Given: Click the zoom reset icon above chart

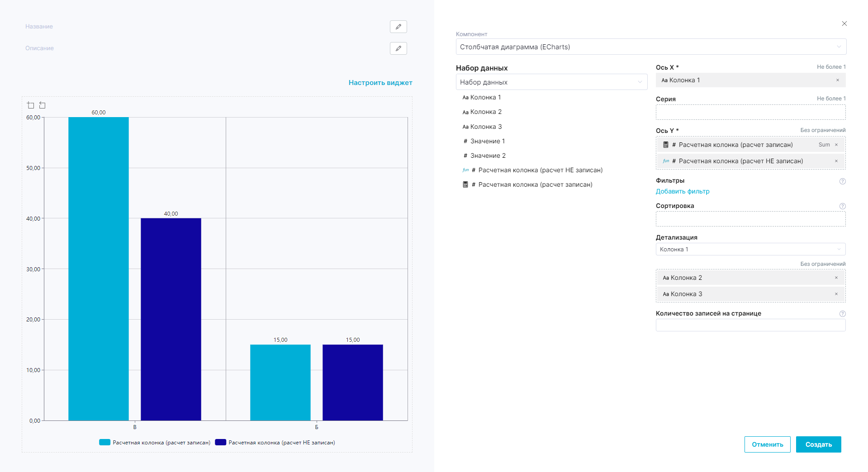Looking at the screenshot, I should pyautogui.click(x=43, y=105).
